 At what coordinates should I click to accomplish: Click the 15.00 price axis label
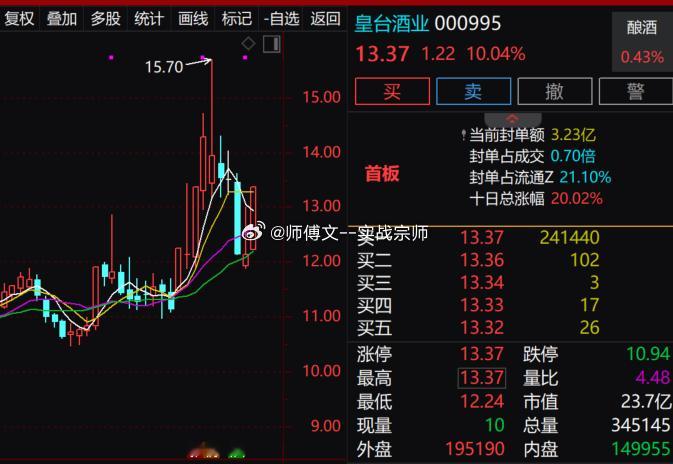click(321, 97)
